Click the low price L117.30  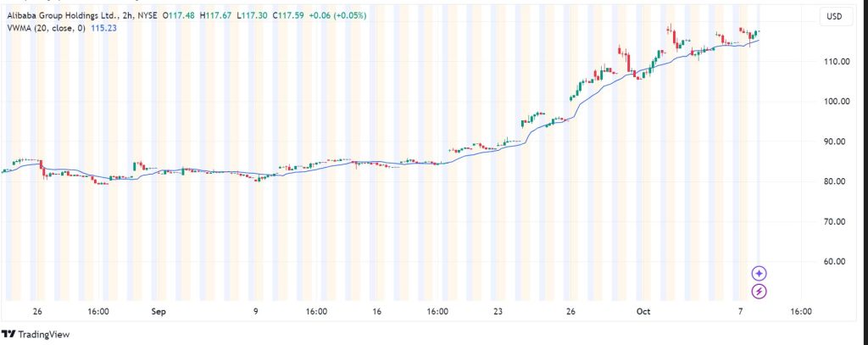[250, 16]
